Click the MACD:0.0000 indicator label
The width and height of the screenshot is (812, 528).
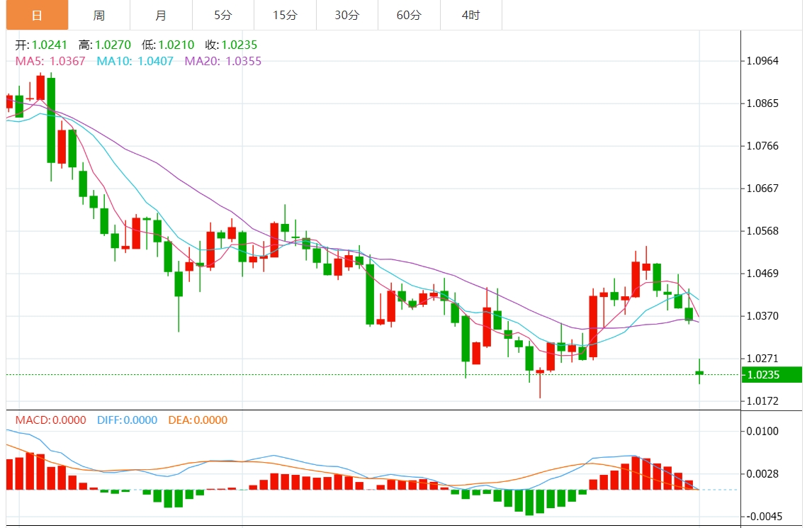(x=50, y=420)
